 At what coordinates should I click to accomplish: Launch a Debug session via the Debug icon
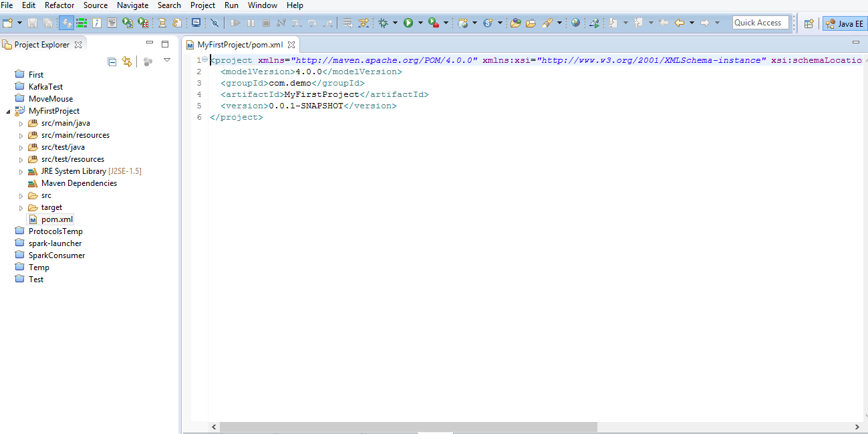(383, 22)
